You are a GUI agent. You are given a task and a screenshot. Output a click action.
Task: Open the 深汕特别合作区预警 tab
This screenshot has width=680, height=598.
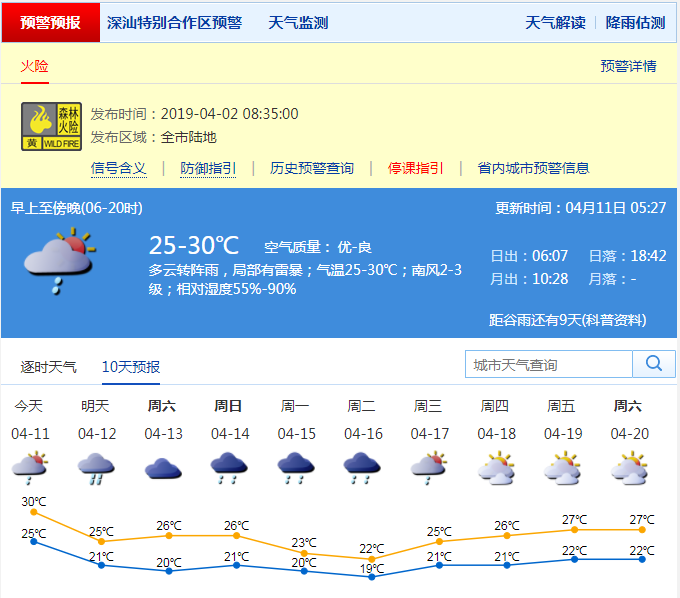tap(174, 22)
